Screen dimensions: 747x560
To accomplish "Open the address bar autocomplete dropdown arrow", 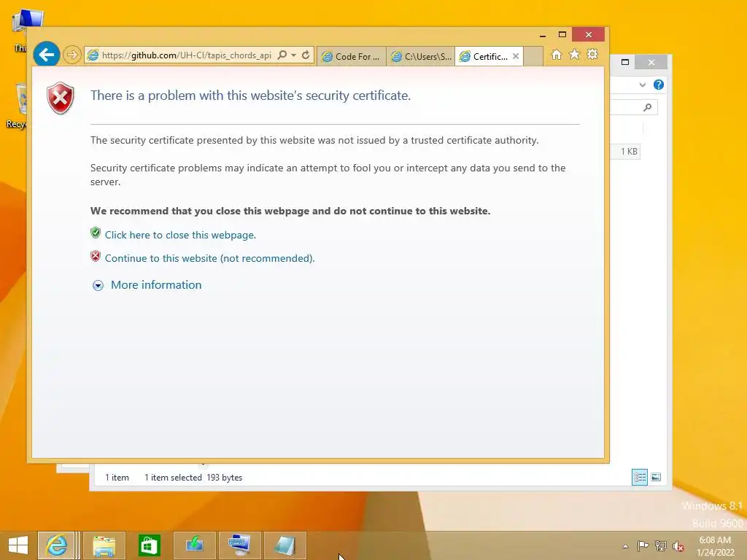I will pyautogui.click(x=294, y=55).
